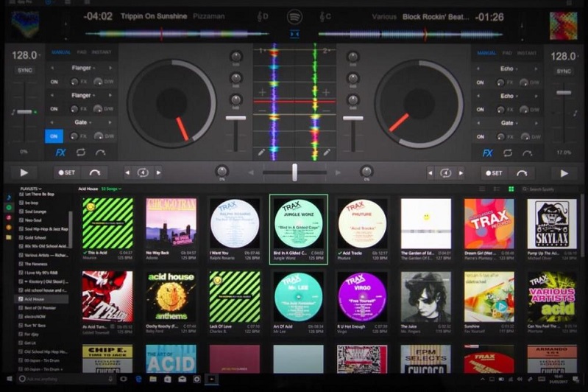Image resolution: width=588 pixels, height=392 pixels.
Task: Play the right deck
Action: point(564,173)
